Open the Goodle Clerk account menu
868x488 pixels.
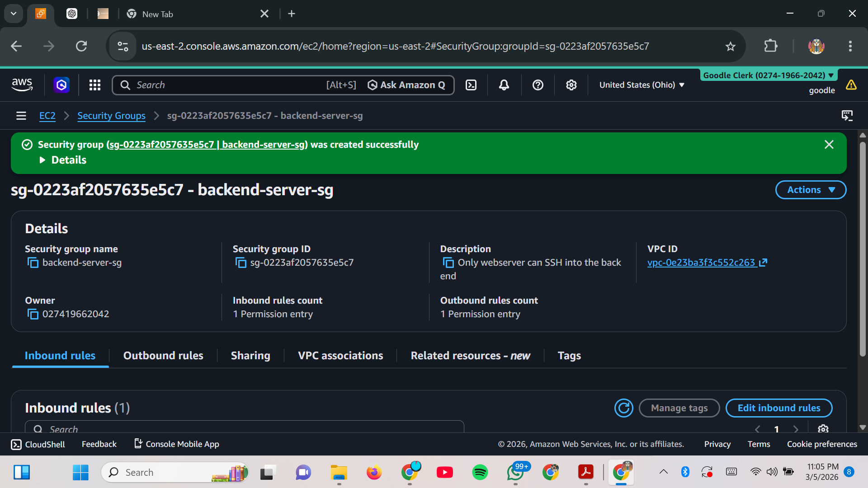click(x=769, y=75)
